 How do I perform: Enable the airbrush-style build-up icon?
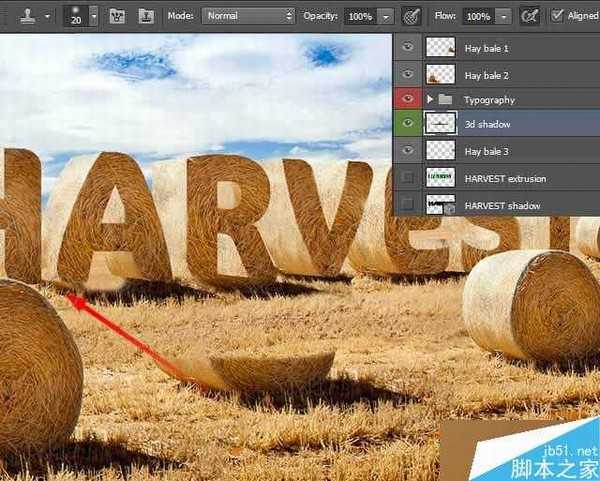click(x=530, y=16)
